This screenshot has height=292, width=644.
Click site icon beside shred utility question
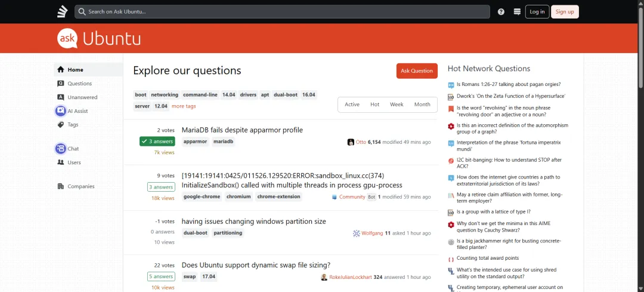451,271
